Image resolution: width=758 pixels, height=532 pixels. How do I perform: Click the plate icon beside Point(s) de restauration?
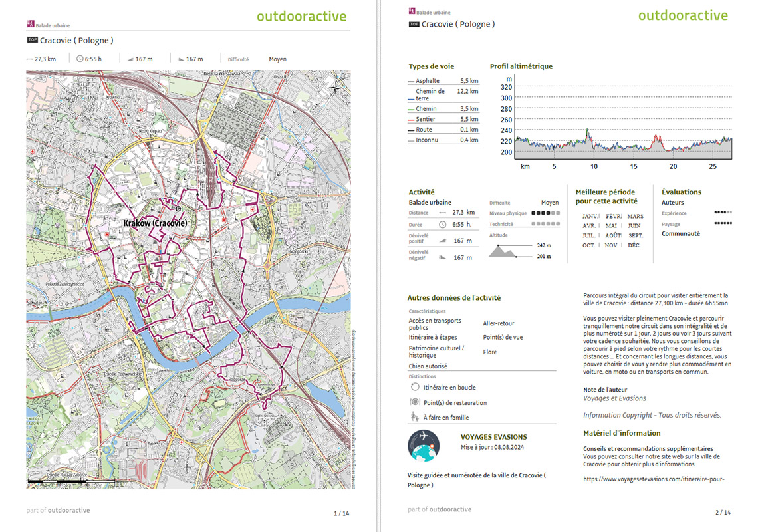pos(415,402)
